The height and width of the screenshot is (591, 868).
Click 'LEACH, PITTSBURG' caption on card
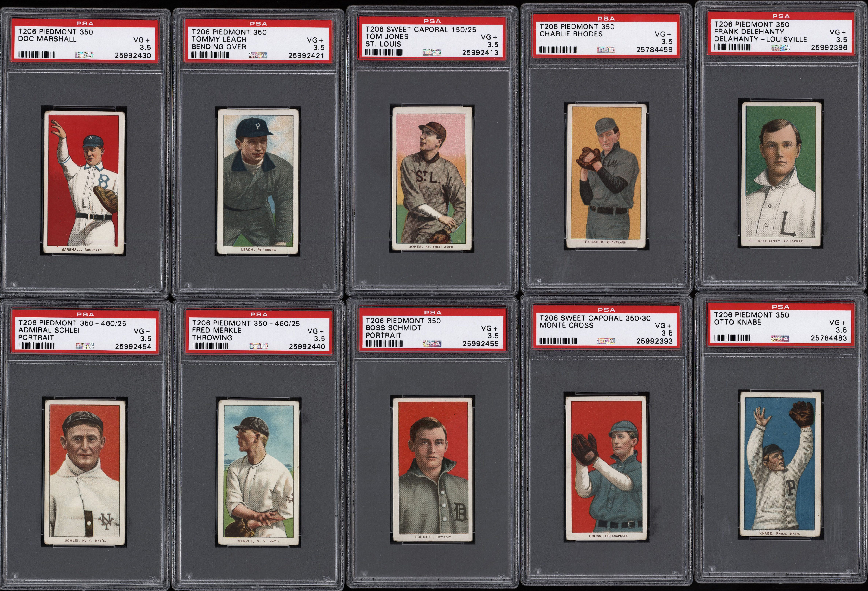(x=258, y=249)
